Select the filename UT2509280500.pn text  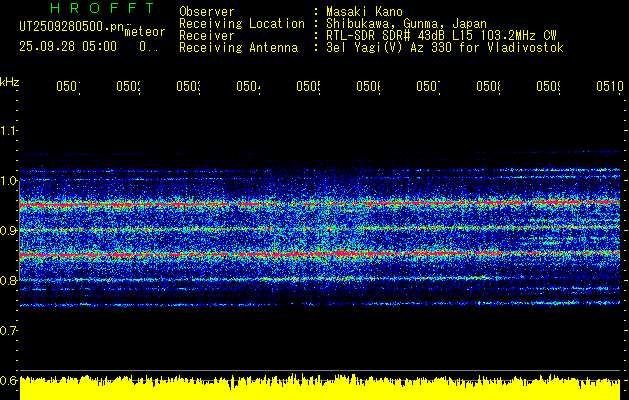tap(72, 27)
